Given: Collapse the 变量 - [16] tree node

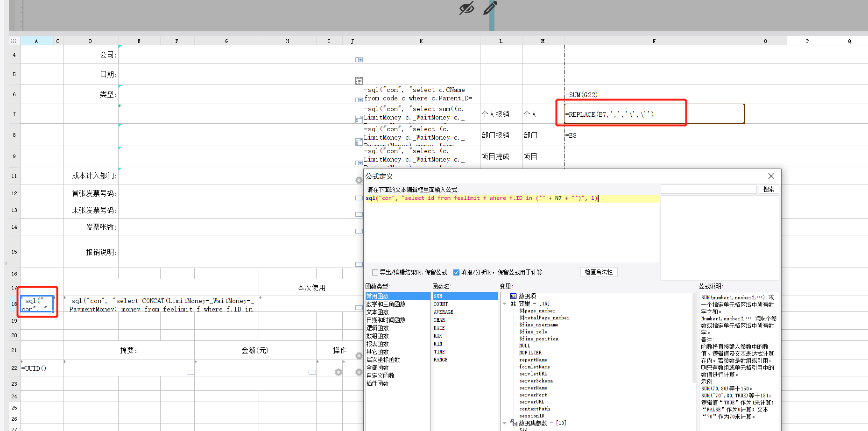Looking at the screenshot, I should point(505,304).
